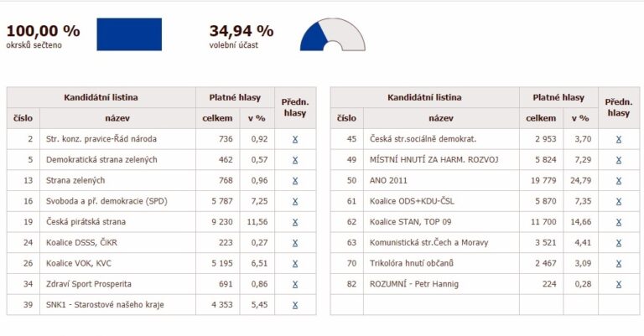Click the right table's 'název' column header
This screenshot has height=336, width=644.
coord(441,118)
